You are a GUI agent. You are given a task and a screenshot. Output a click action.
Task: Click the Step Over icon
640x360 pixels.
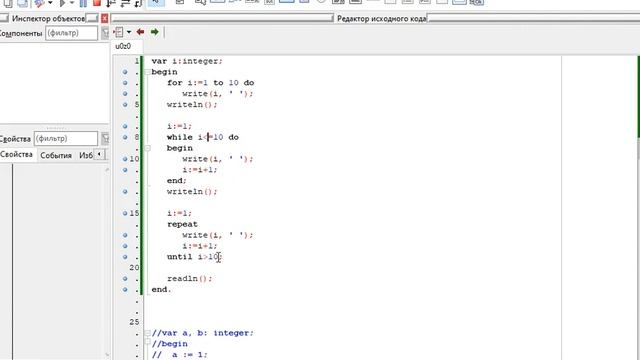pyautogui.click(x=125, y=3)
